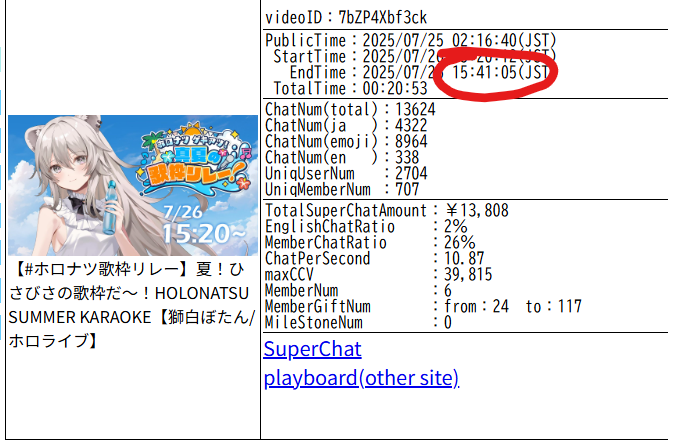Click the maxCCV 39,815 row

pos(379,274)
